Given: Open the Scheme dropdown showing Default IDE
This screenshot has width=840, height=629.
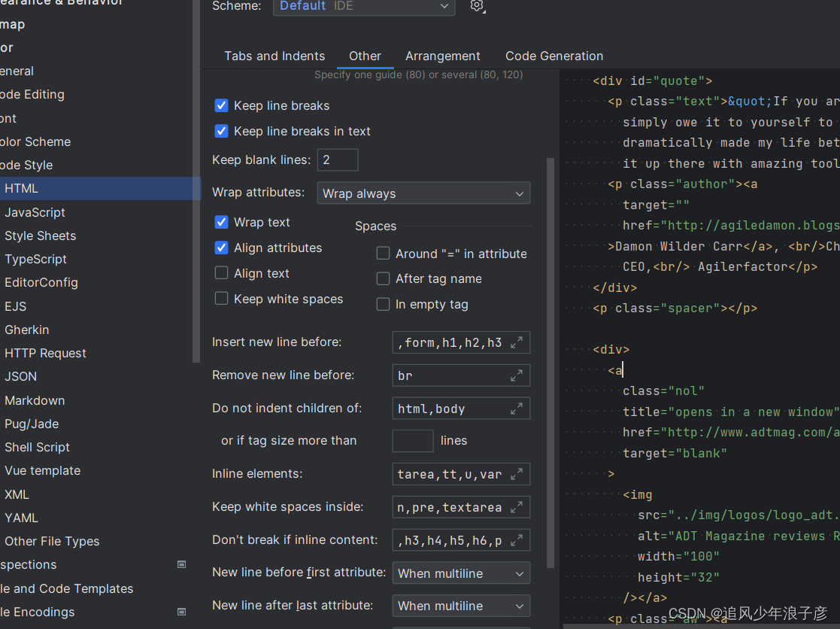Looking at the screenshot, I should pyautogui.click(x=363, y=6).
